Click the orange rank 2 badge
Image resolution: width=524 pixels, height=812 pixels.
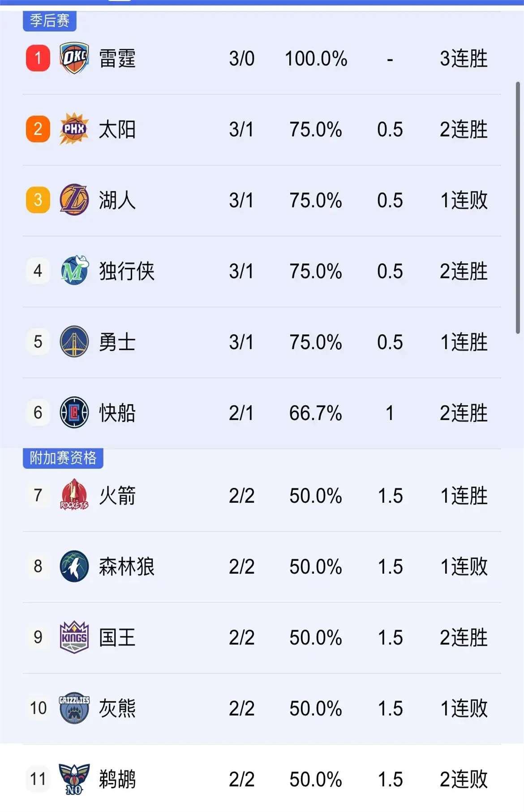(38, 129)
